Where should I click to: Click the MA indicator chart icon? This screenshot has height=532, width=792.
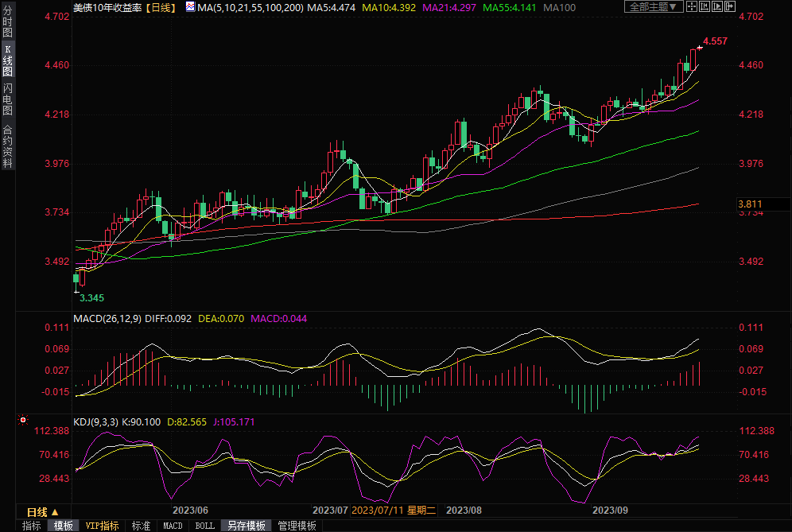pyautogui.click(x=189, y=6)
